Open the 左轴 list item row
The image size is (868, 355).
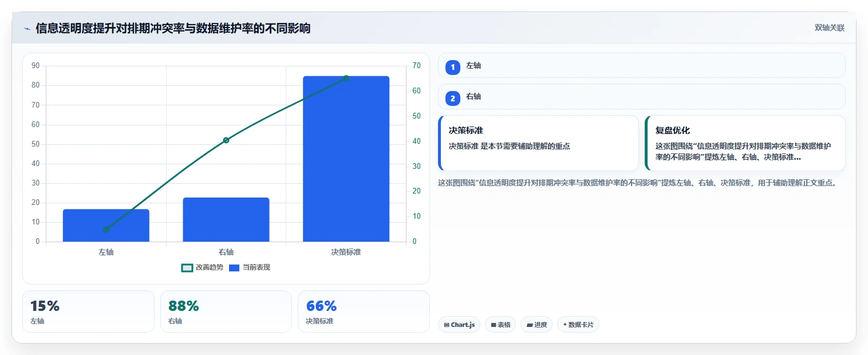click(641, 65)
